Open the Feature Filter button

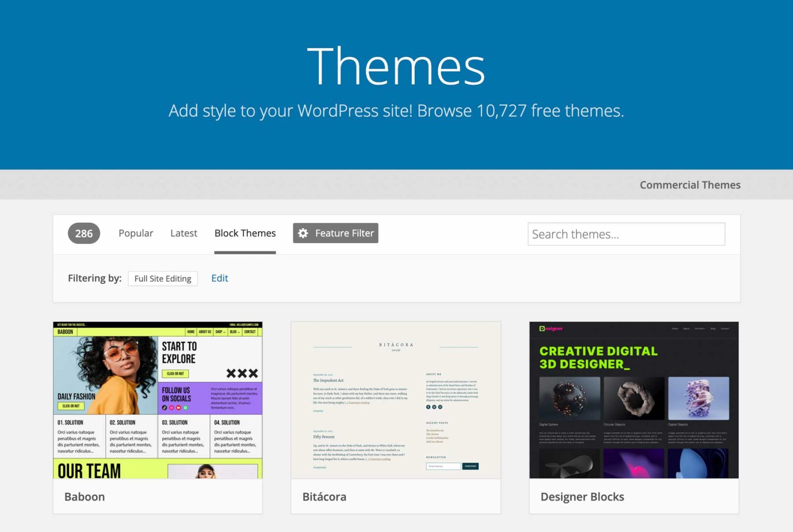tap(336, 233)
